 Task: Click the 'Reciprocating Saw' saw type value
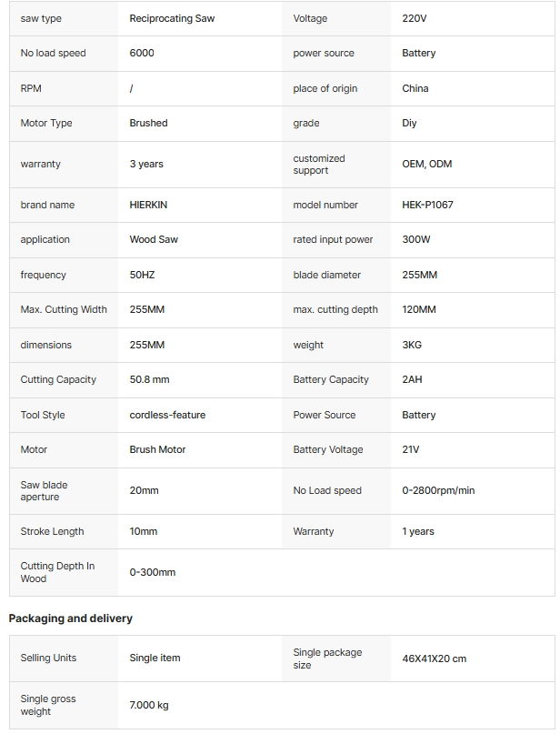point(172,18)
